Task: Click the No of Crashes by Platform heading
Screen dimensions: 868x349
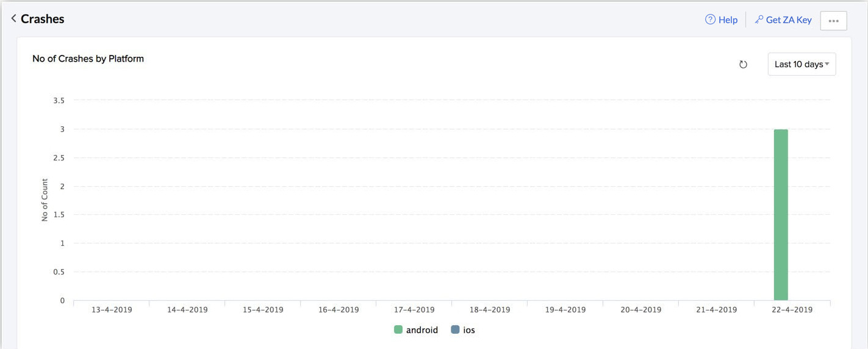Action: tap(88, 59)
